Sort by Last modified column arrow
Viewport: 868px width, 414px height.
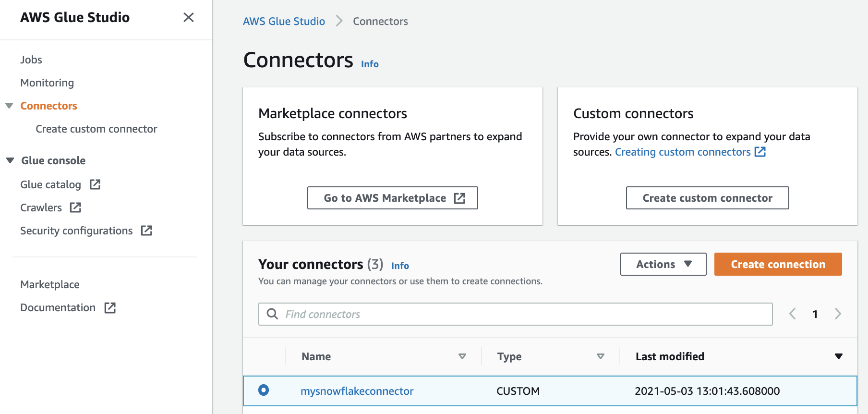[838, 356]
